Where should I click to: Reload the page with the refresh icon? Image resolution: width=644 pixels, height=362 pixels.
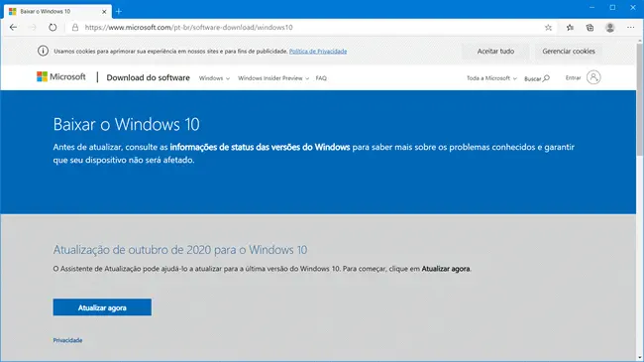click(53, 27)
